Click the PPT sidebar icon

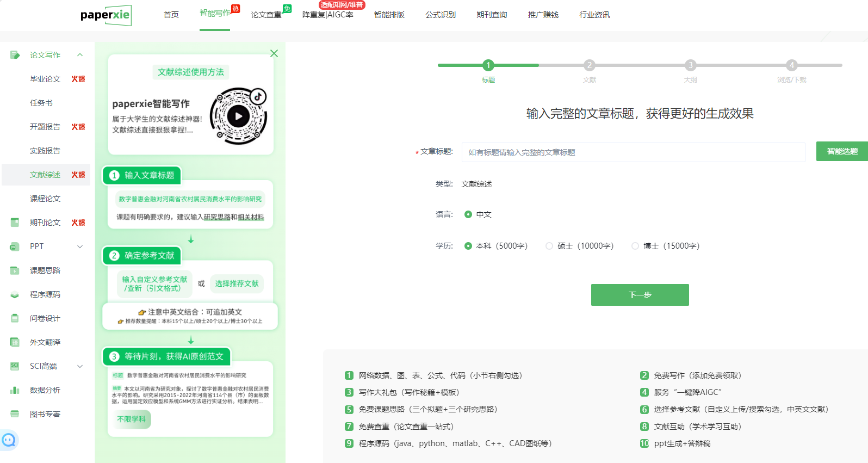(x=15, y=246)
